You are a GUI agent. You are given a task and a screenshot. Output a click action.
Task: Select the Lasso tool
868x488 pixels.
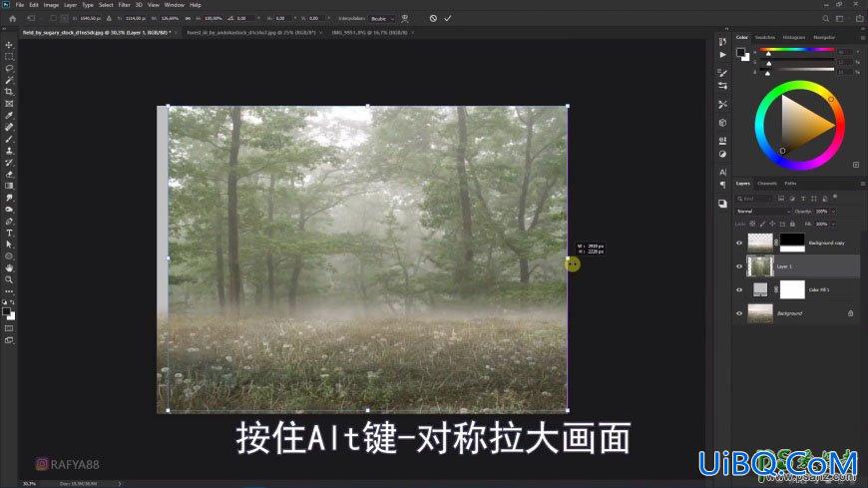9,68
